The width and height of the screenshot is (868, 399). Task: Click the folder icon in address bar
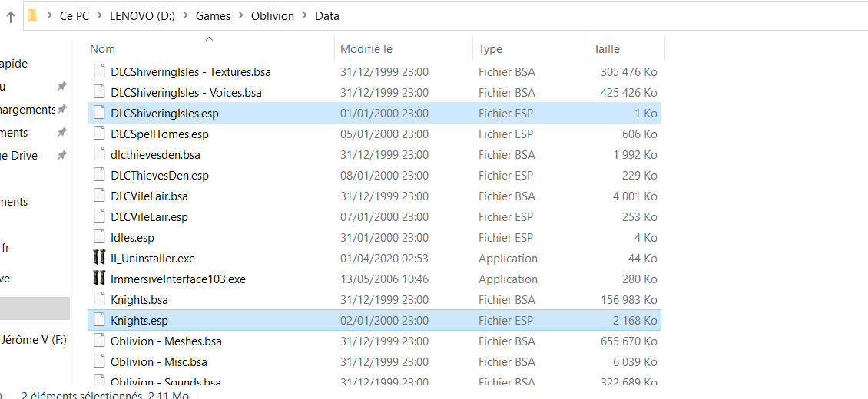33,16
